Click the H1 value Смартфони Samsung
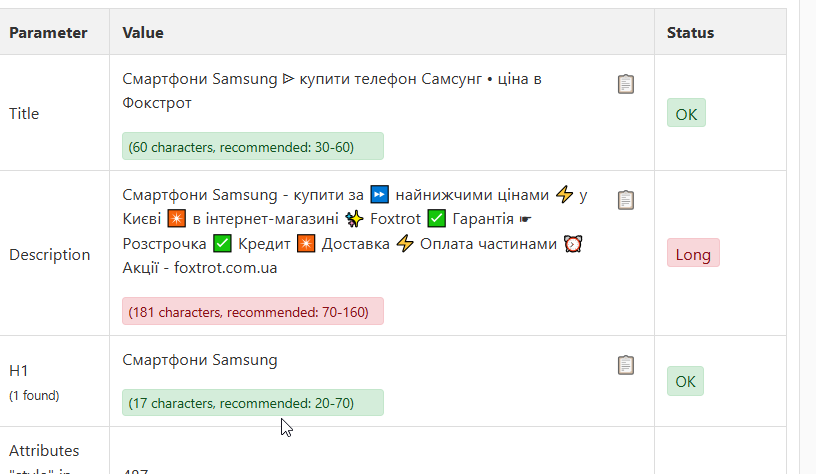Screen dimensions: 816x474 tap(200, 360)
